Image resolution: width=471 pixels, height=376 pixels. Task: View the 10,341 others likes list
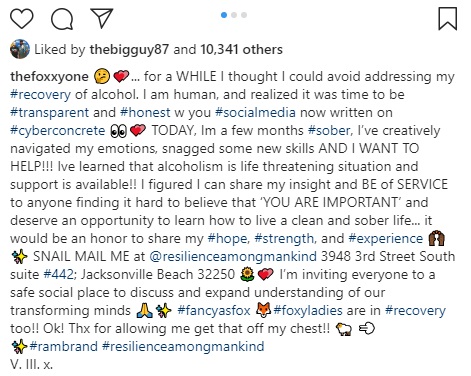tap(241, 50)
